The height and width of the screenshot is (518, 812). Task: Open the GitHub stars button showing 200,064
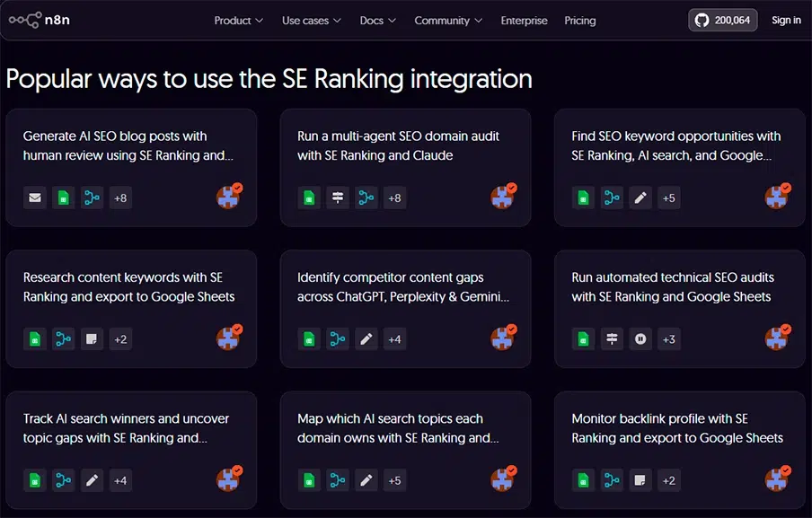pyautogui.click(x=722, y=20)
